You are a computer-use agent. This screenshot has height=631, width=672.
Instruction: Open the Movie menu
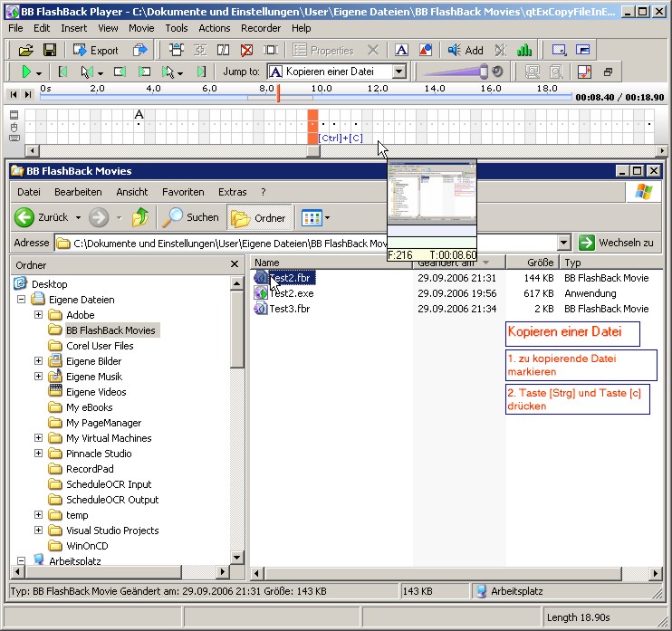pos(141,28)
